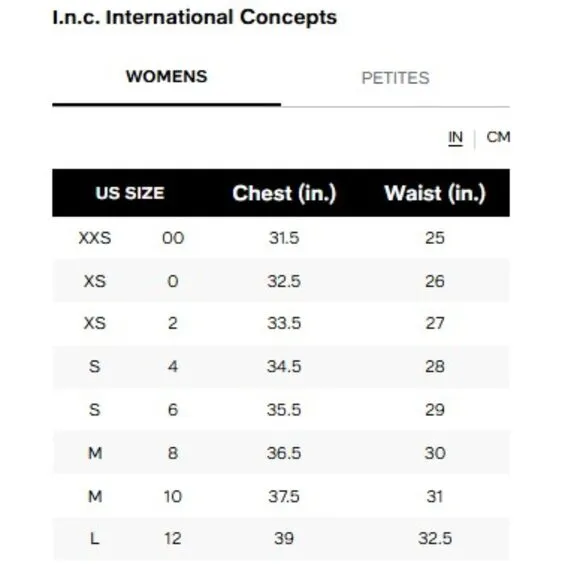580x580 pixels.
Task: Open the PETITES size tab
Action: [395, 78]
